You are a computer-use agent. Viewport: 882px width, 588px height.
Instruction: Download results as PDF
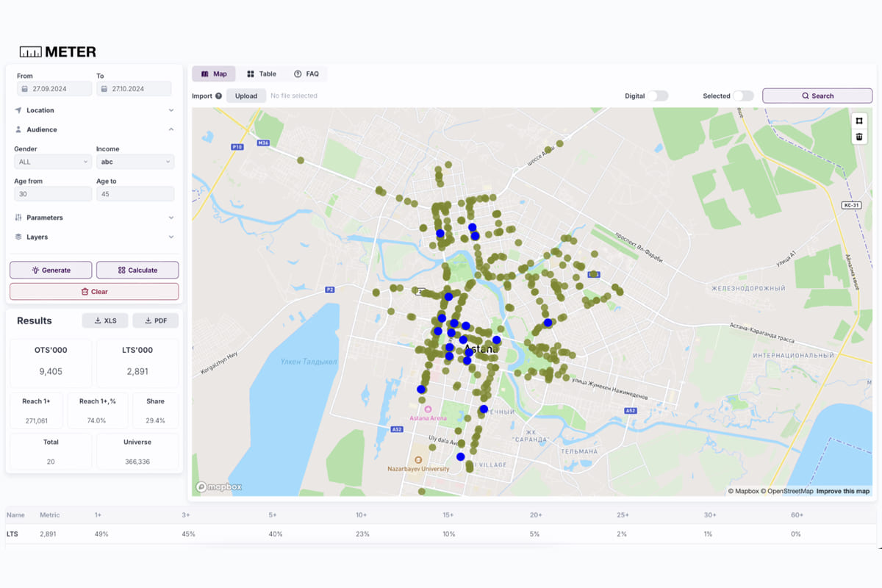coord(156,320)
